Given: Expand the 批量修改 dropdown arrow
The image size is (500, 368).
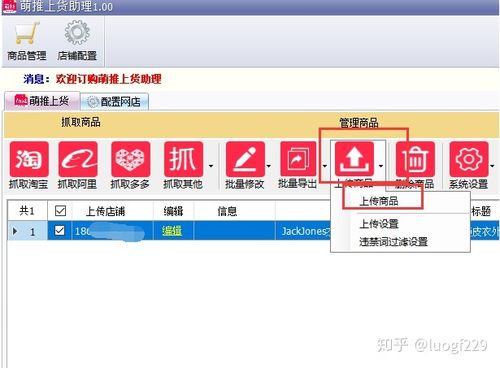Looking at the screenshot, I should [269, 165].
